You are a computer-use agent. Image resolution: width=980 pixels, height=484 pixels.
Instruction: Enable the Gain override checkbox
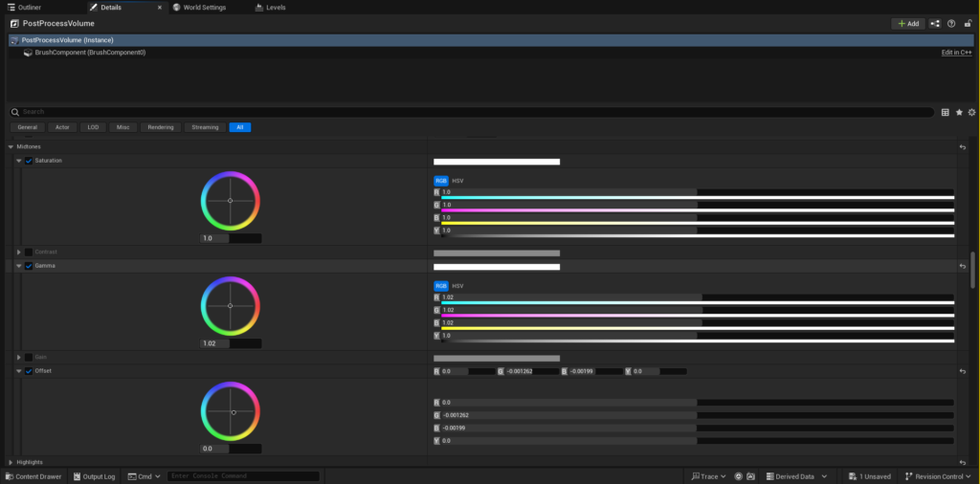(x=29, y=357)
